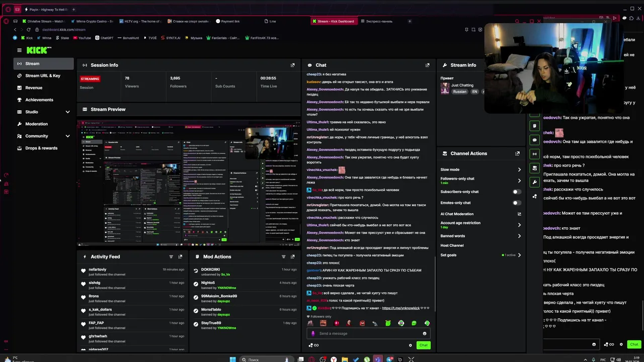Click the chat bubble icon in side strip
This screenshot has width=644, height=362.
535,140
